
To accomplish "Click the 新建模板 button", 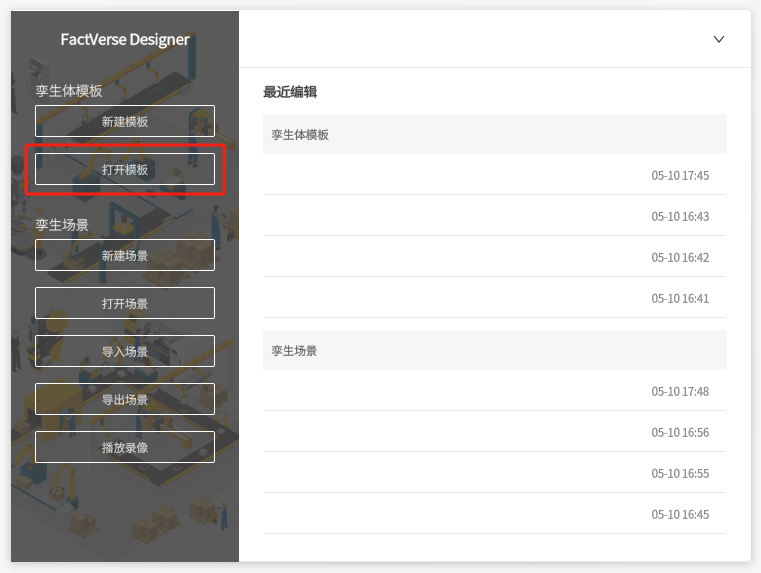I will click(125, 121).
